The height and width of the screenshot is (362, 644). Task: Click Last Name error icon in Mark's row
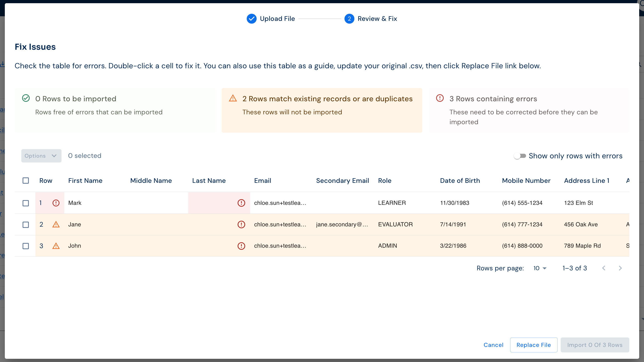point(241,203)
